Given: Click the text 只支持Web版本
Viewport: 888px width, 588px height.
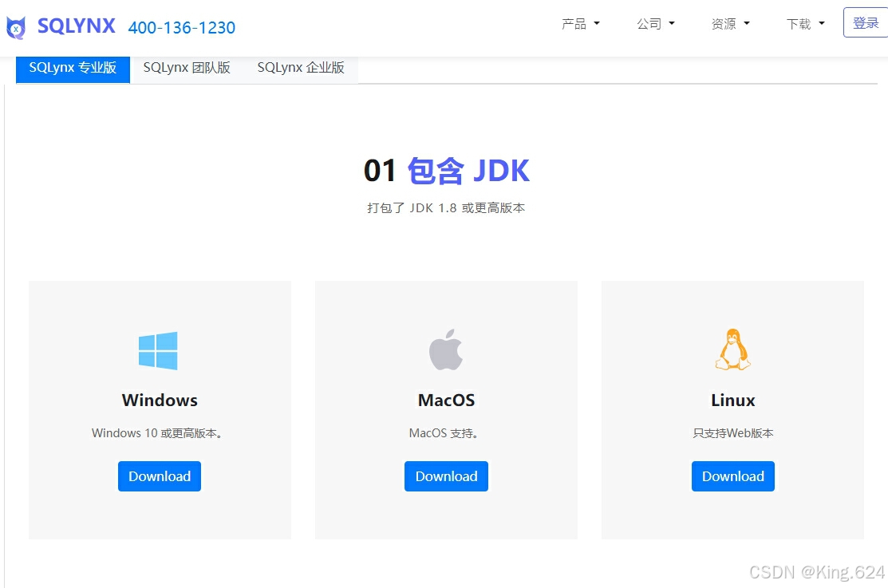Looking at the screenshot, I should [x=733, y=433].
